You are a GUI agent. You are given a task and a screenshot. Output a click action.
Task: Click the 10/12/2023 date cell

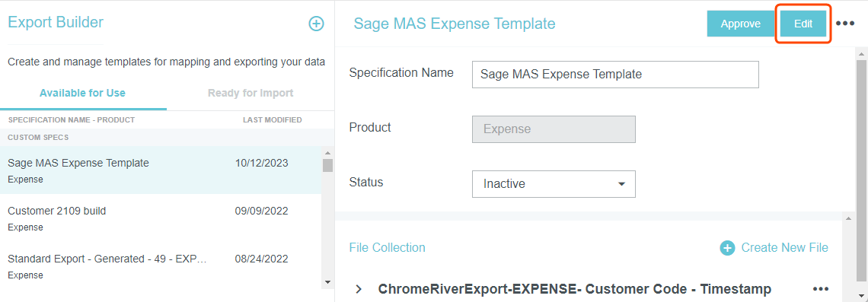point(261,163)
